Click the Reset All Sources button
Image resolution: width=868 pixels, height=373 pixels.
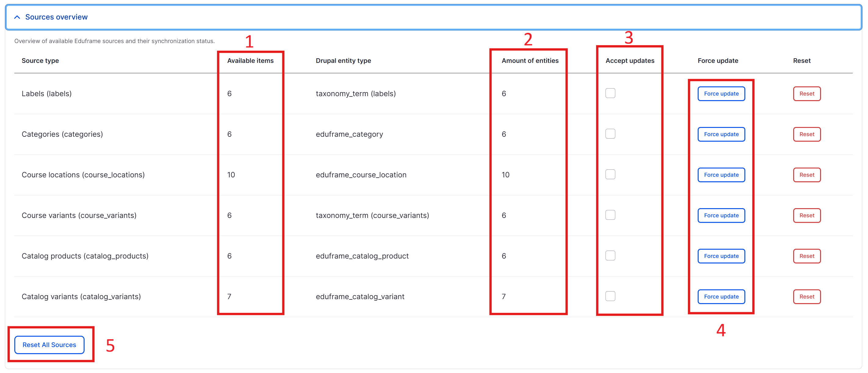pos(49,345)
